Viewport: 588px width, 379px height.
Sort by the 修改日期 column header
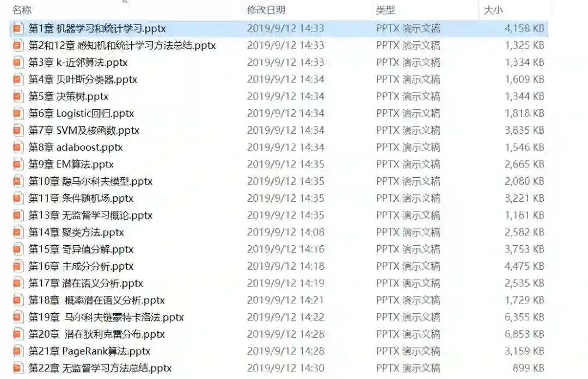[266, 10]
